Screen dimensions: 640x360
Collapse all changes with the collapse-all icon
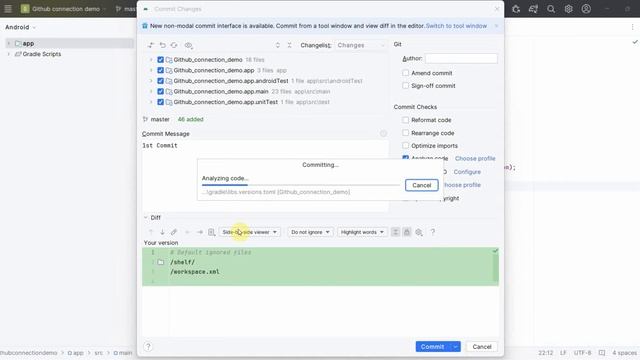coord(289,45)
